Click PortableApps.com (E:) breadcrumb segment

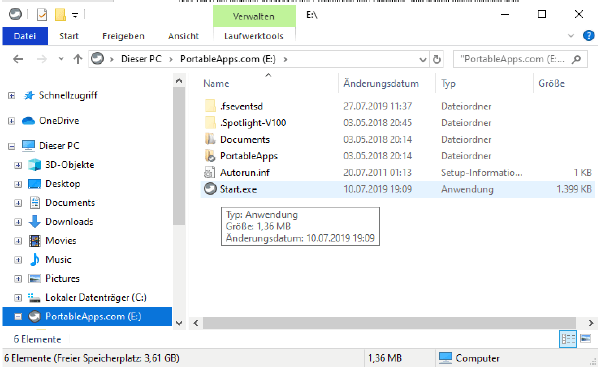(x=228, y=59)
